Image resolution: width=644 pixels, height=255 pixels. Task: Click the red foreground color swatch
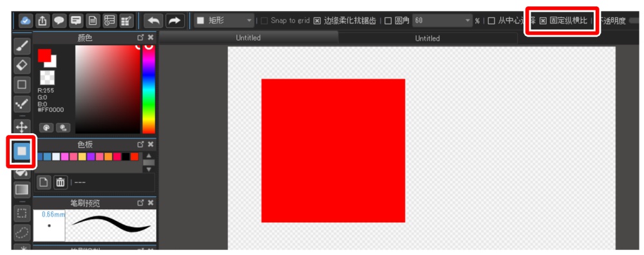tap(44, 55)
